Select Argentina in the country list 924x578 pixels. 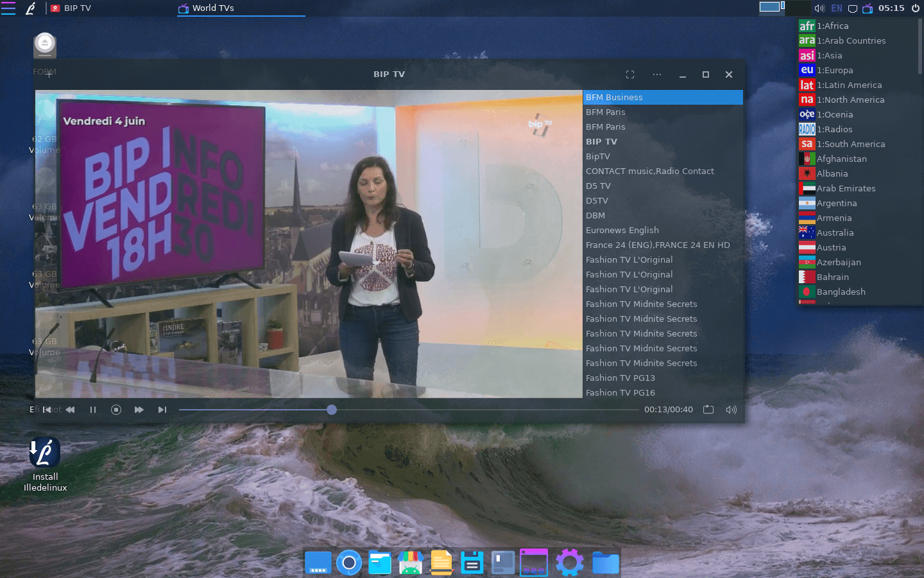point(858,203)
